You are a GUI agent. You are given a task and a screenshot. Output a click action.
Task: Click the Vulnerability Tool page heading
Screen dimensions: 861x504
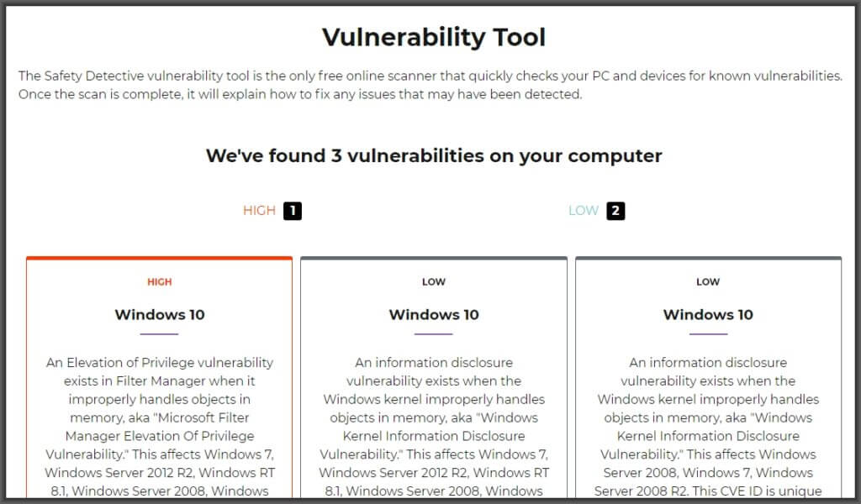434,38
